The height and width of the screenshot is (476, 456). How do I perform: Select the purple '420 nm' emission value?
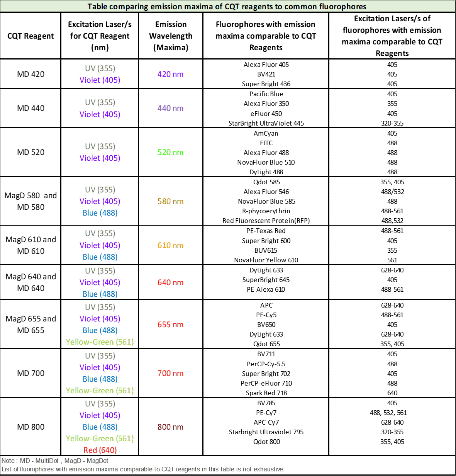coord(170,74)
